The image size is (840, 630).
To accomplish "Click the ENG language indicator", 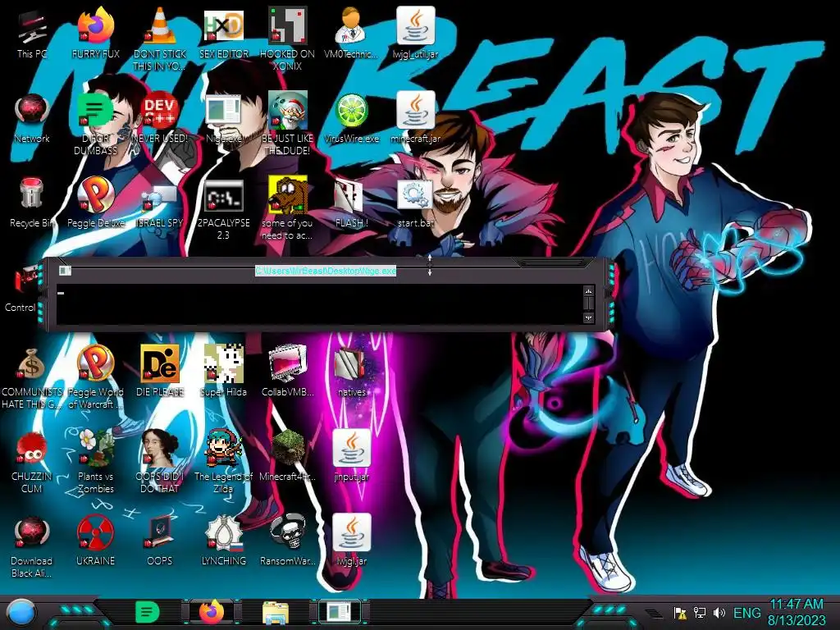I will pos(746,613).
